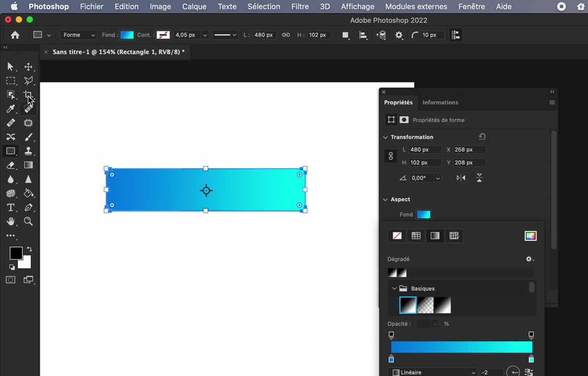
Task: Pick the Brush tool in toolbar
Action: pos(29,137)
